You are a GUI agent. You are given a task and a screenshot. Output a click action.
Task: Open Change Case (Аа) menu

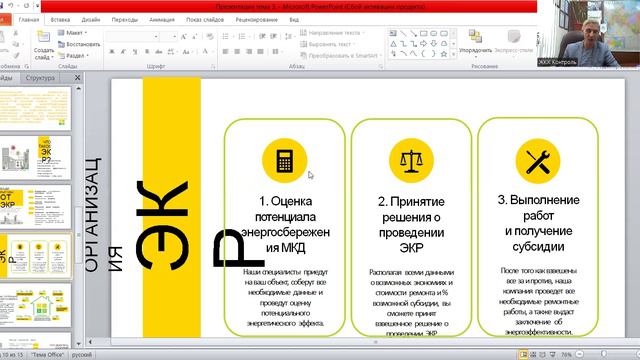point(187,52)
